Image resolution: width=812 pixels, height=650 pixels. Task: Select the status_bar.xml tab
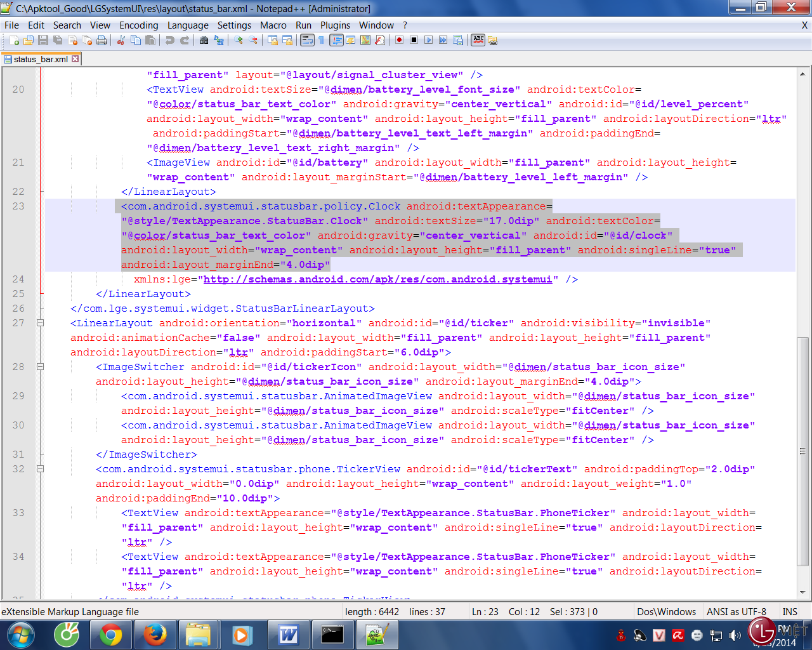[41, 59]
